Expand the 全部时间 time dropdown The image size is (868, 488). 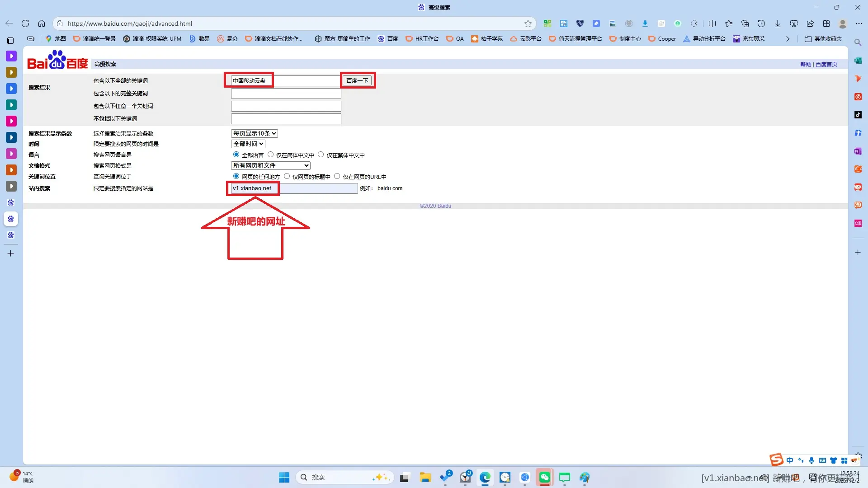tap(248, 144)
